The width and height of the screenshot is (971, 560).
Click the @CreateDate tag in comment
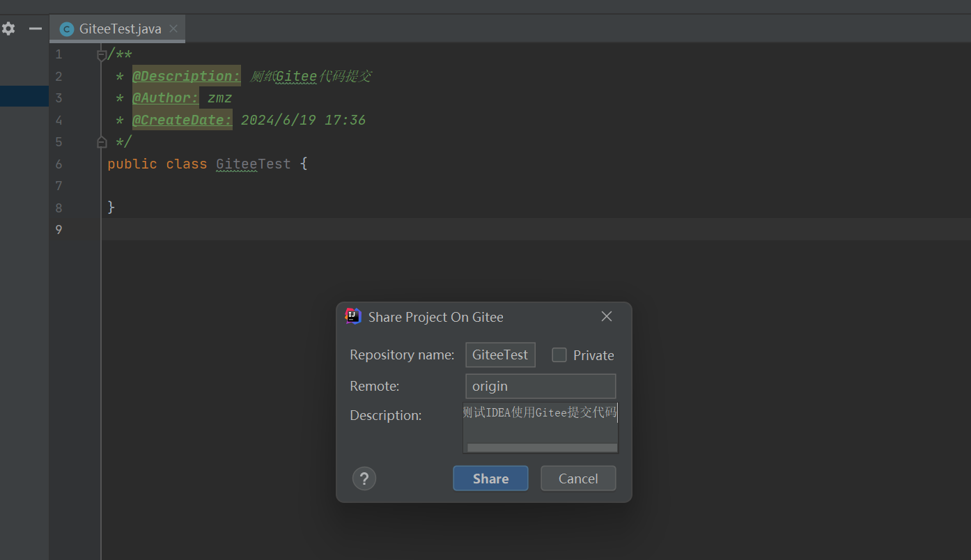tap(182, 120)
